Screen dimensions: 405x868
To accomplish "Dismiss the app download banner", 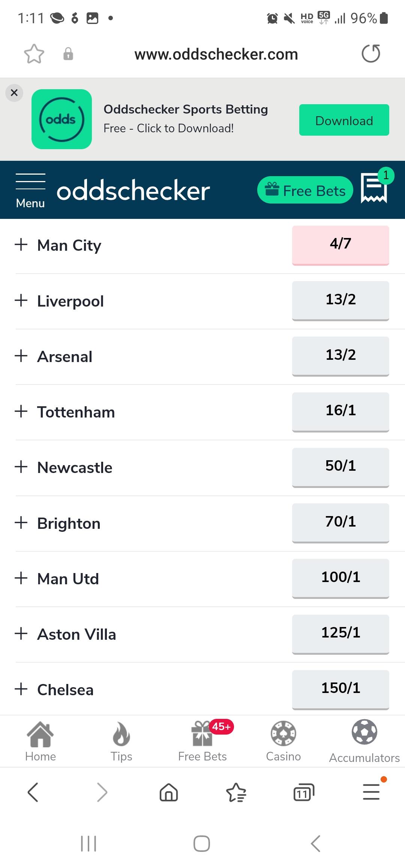I will click(14, 93).
